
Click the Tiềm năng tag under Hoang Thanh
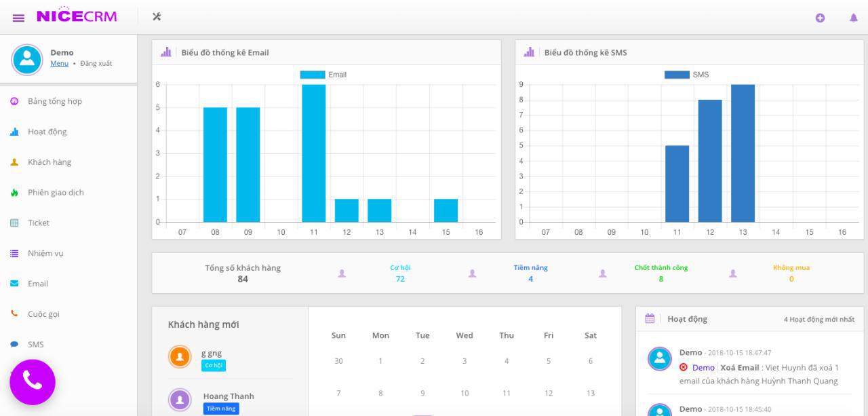221,409
